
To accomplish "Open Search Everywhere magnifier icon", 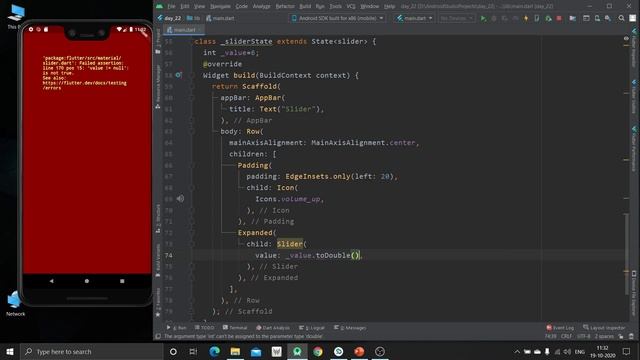I will (x=621, y=18).
